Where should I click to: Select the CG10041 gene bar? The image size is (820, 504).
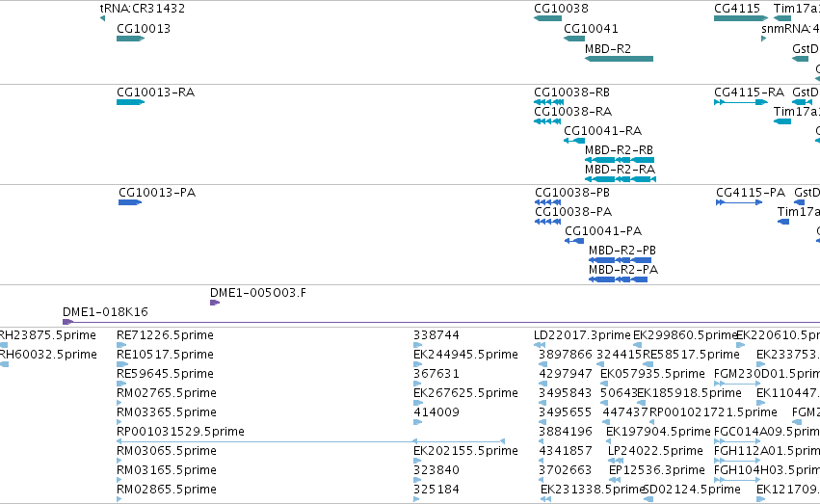[x=574, y=39]
